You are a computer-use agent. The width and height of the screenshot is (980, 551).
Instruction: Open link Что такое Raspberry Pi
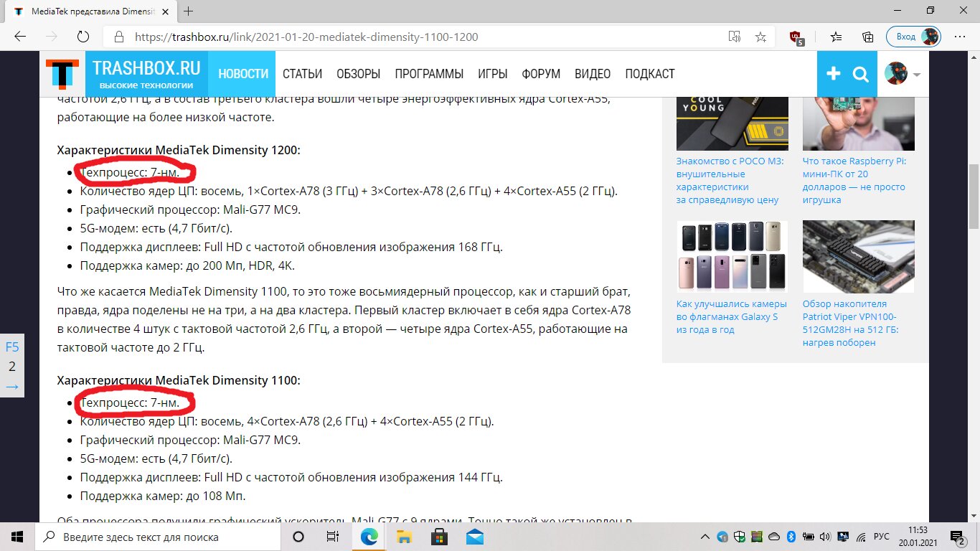point(854,181)
